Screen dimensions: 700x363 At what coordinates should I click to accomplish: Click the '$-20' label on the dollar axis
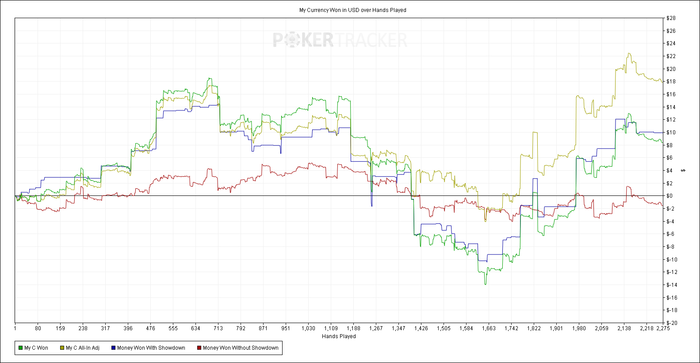(672, 323)
